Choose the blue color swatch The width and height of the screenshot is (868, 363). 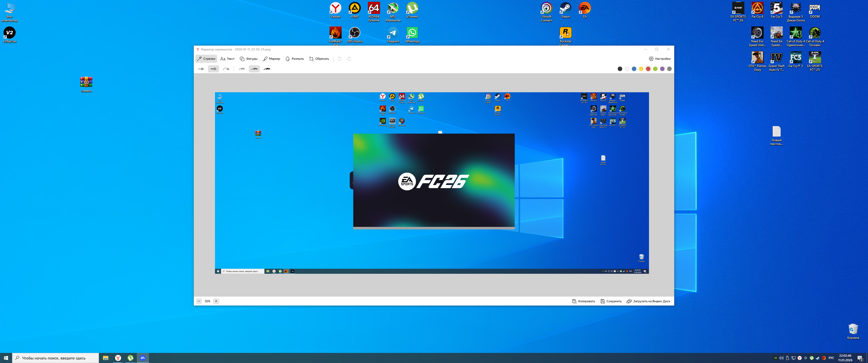point(634,69)
